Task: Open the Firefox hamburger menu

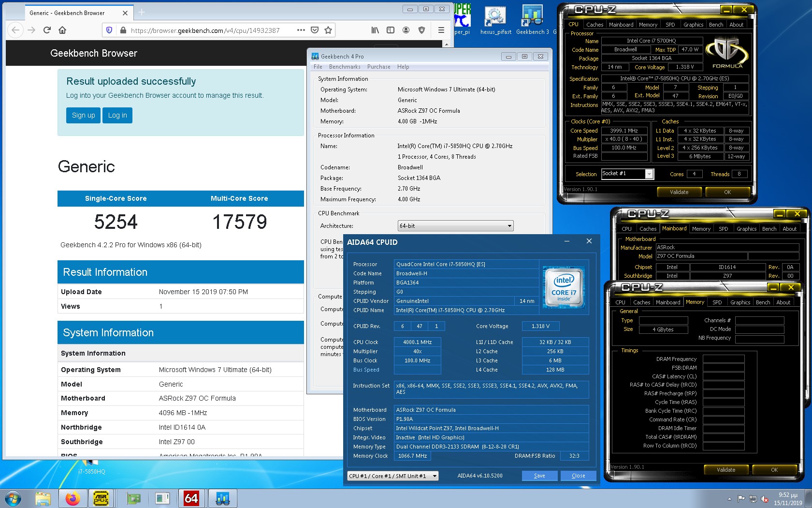Action: pyautogui.click(x=441, y=30)
